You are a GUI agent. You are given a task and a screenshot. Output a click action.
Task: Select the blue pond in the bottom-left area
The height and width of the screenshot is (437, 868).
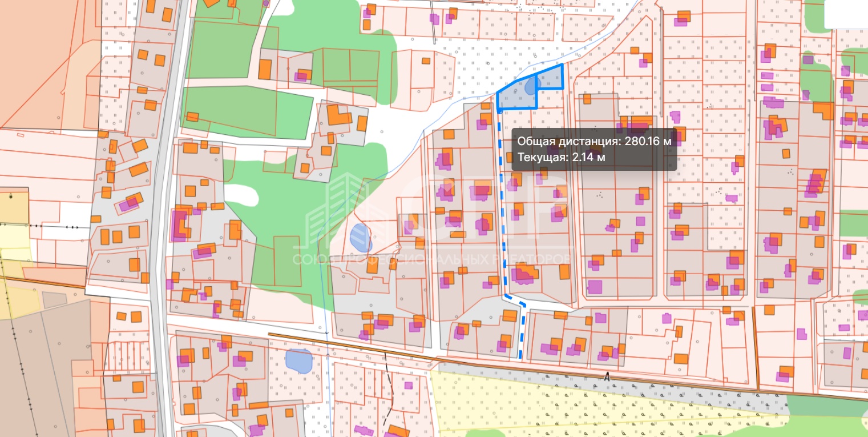[298, 361]
